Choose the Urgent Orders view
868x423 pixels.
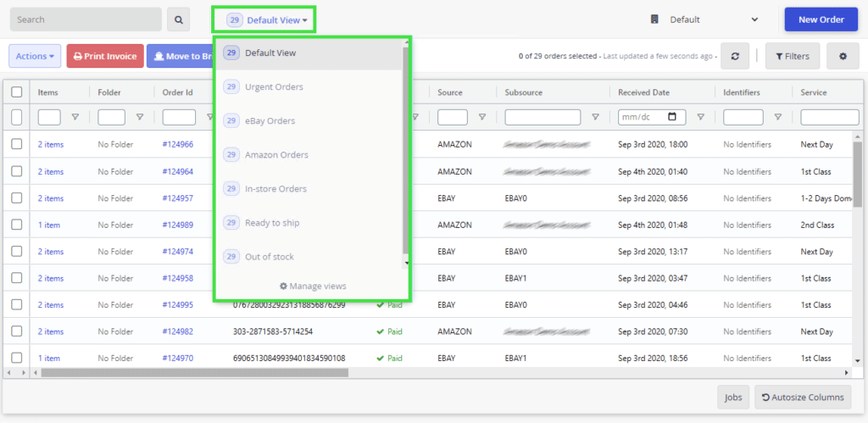click(309, 87)
